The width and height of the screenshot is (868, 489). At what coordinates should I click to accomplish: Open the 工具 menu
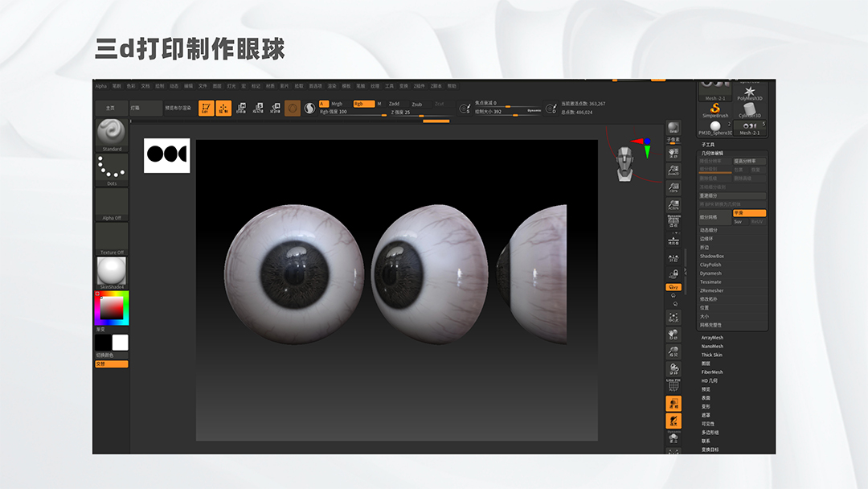tap(389, 86)
